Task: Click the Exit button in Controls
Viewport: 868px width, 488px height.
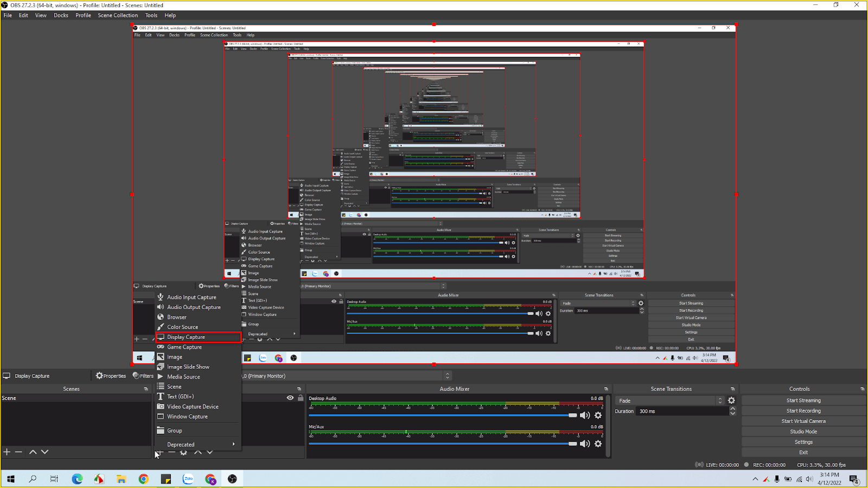Action: [803, 452]
